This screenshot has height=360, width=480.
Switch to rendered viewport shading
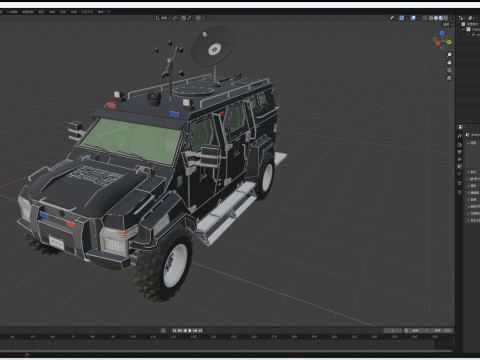(x=446, y=18)
